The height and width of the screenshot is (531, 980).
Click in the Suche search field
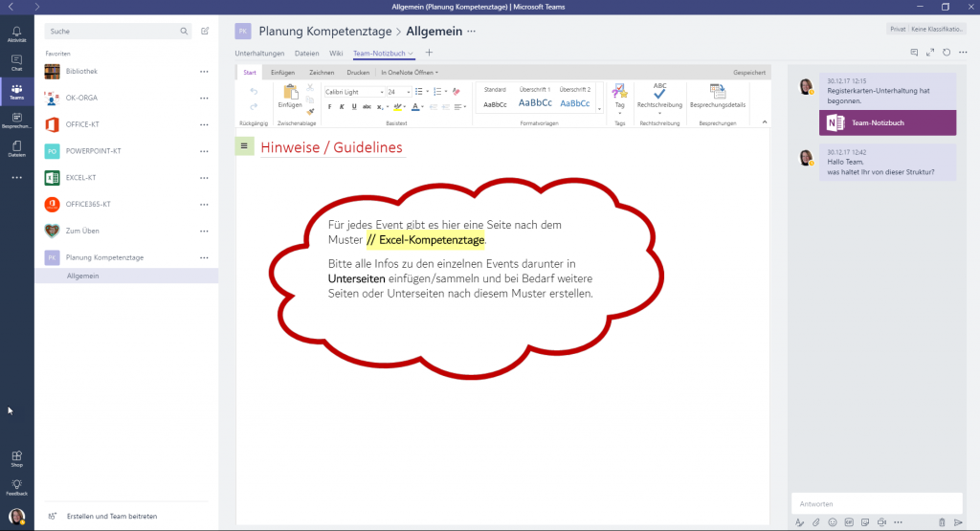point(116,32)
